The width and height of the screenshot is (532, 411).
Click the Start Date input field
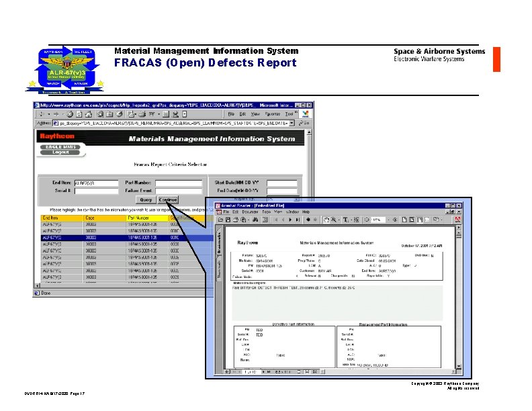[282, 183]
